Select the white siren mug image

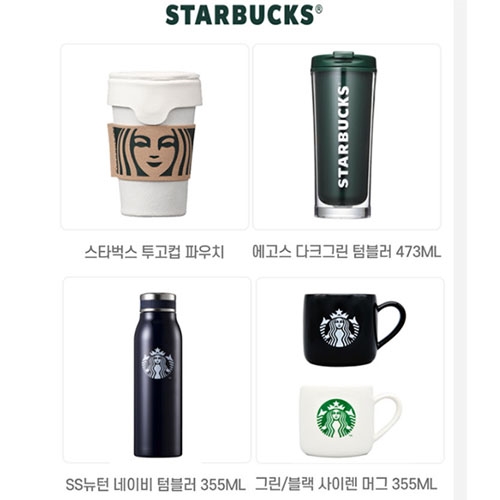350,421
